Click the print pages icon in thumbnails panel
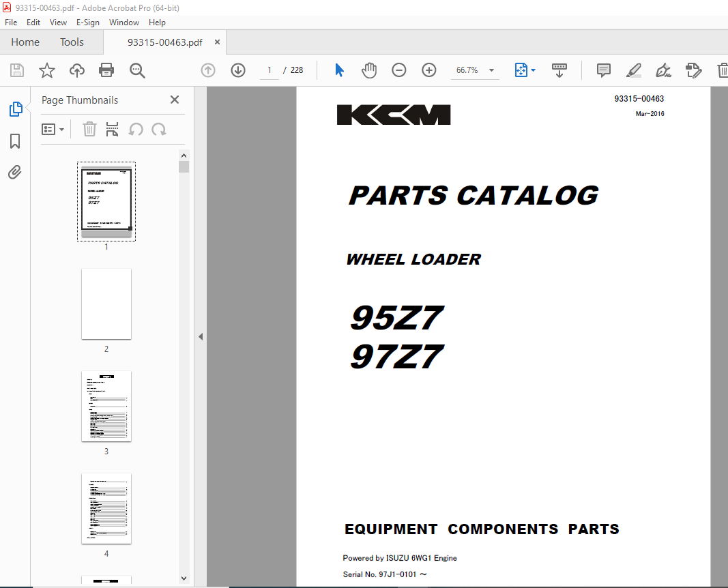728x588 pixels. pos(113,129)
